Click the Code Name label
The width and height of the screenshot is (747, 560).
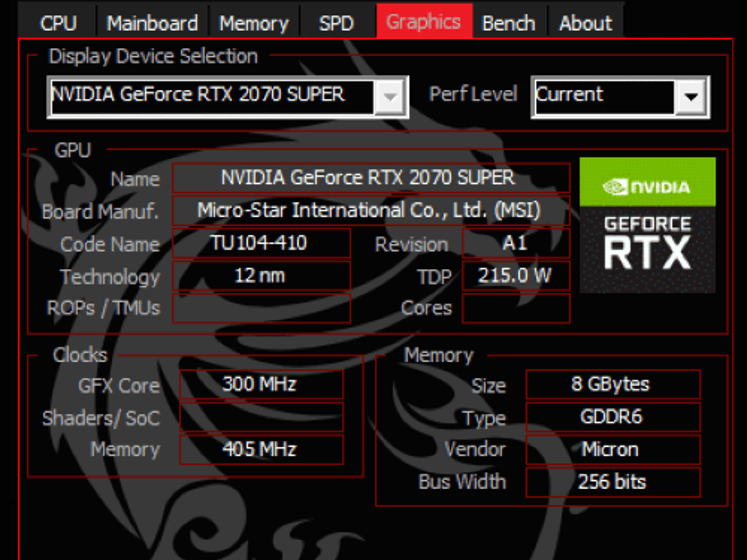pos(110,244)
